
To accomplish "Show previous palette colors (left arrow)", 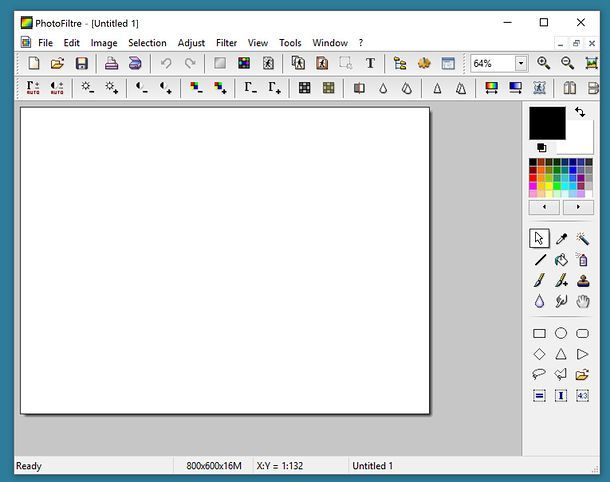I will tap(544, 207).
